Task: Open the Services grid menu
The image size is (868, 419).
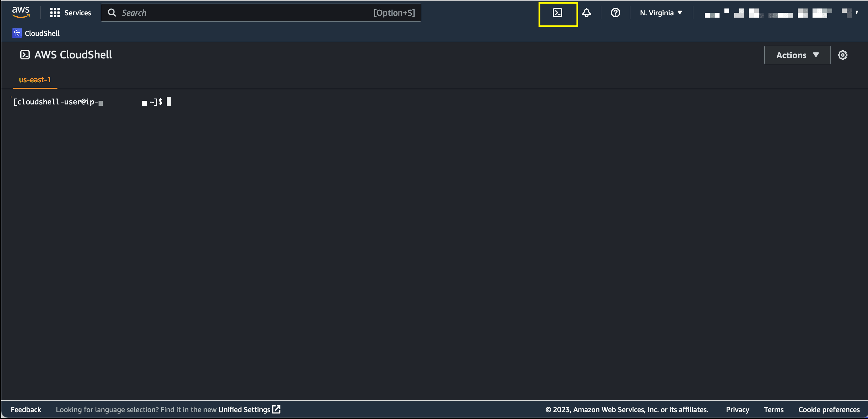Action: [54, 13]
